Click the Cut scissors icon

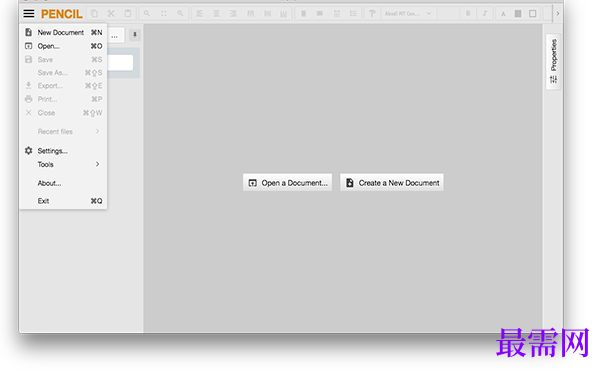click(111, 14)
